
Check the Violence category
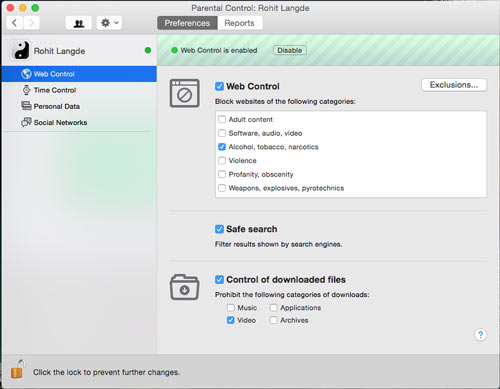pos(222,161)
